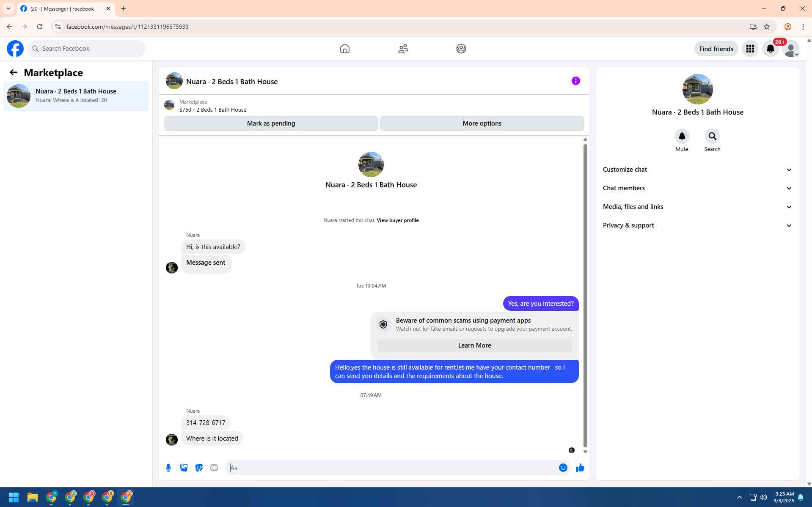The height and width of the screenshot is (507, 812).
Task: Bookmark this tab with the star
Action: tap(766, 27)
